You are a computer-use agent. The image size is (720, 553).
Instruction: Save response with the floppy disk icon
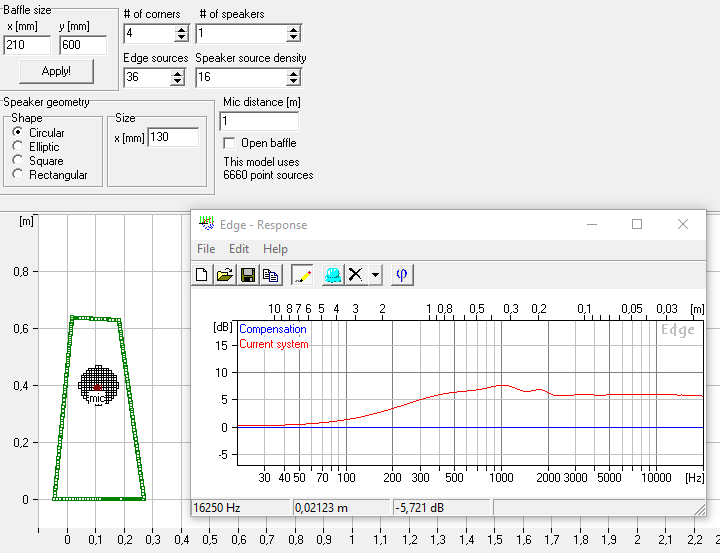(x=248, y=275)
